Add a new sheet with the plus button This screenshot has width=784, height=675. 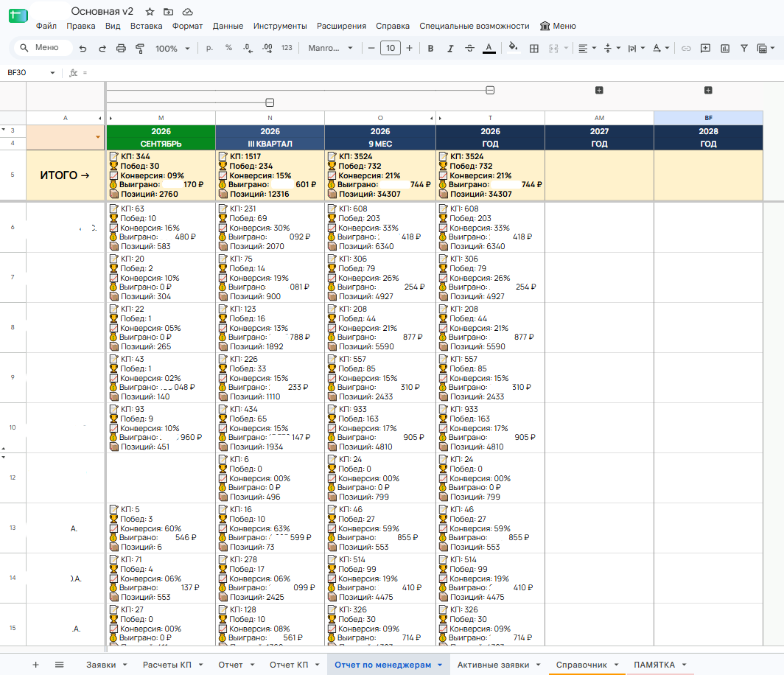35,665
